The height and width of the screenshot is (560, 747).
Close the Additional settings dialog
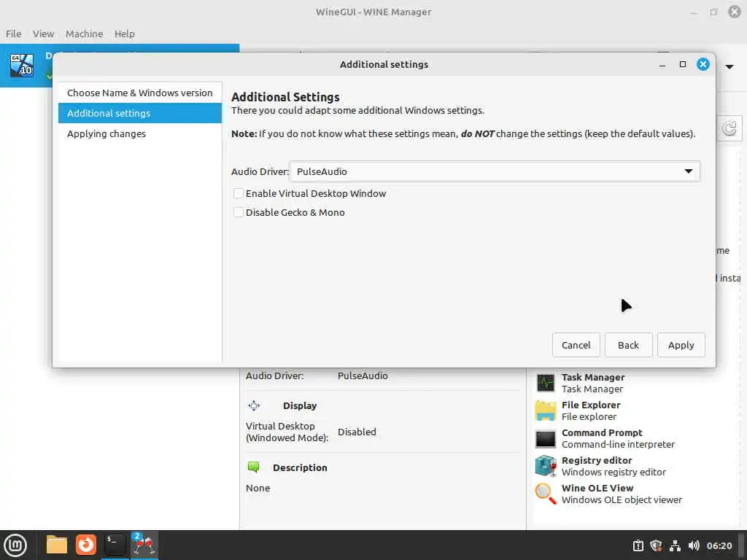click(x=703, y=64)
